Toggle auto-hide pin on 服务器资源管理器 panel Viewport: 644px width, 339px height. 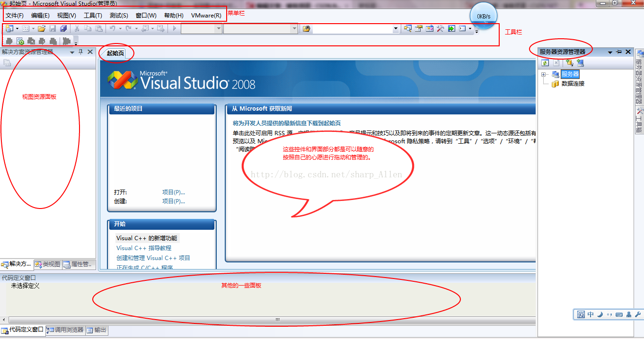[619, 52]
